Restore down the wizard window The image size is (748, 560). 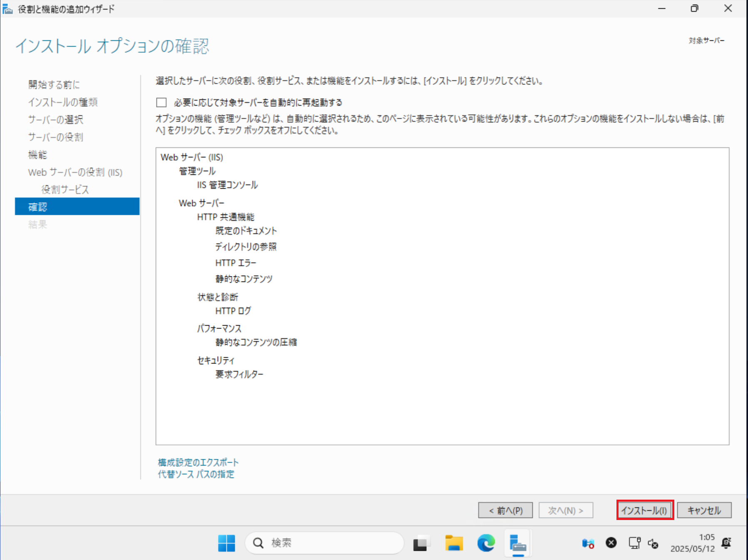[x=694, y=8]
